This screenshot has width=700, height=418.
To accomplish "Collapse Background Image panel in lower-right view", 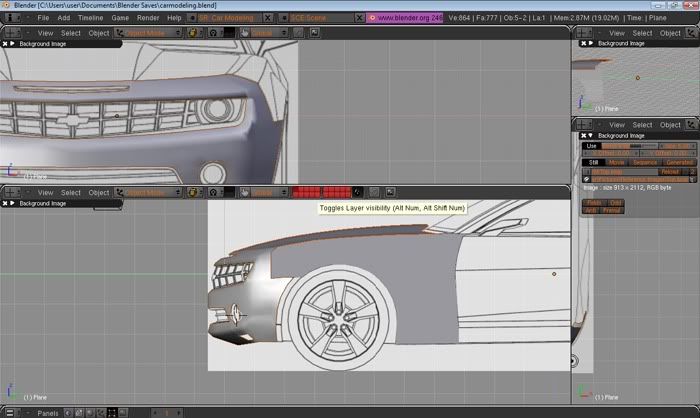I will pos(591,135).
